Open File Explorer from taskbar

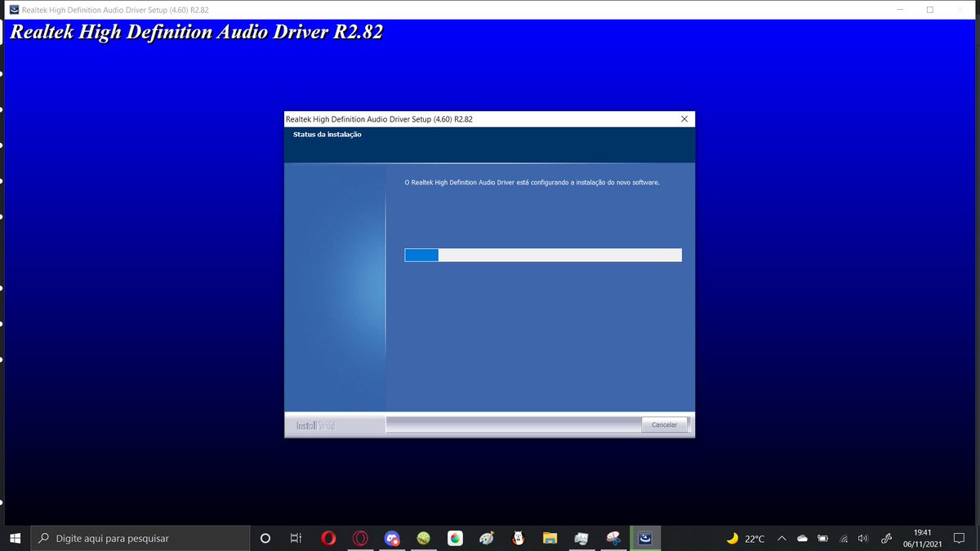[550, 539]
